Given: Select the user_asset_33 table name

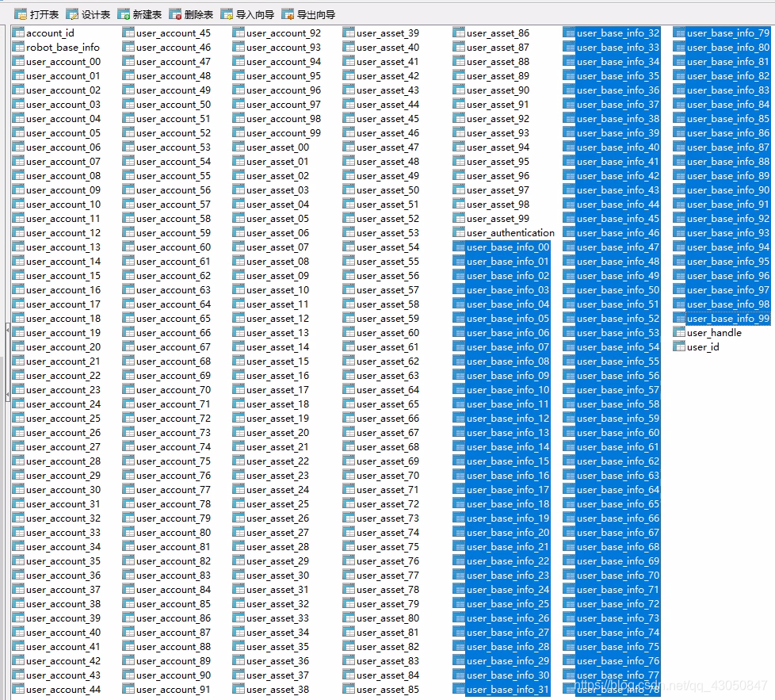Looking at the screenshot, I should coord(278,618).
